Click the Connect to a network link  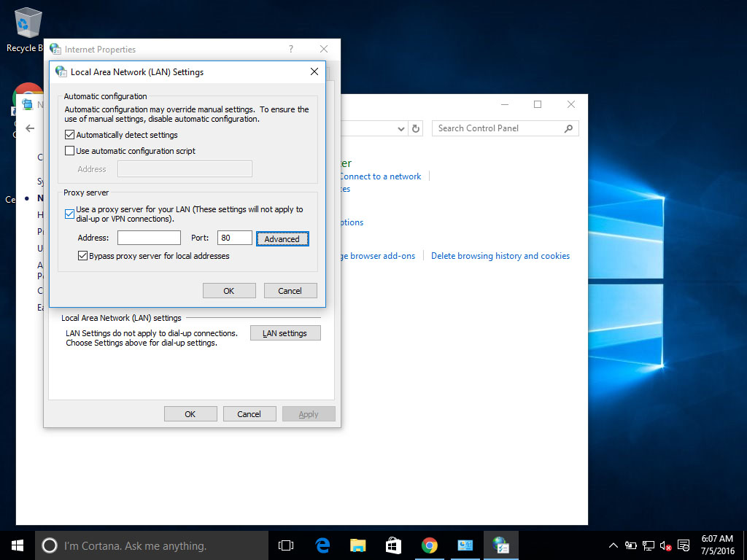379,176
